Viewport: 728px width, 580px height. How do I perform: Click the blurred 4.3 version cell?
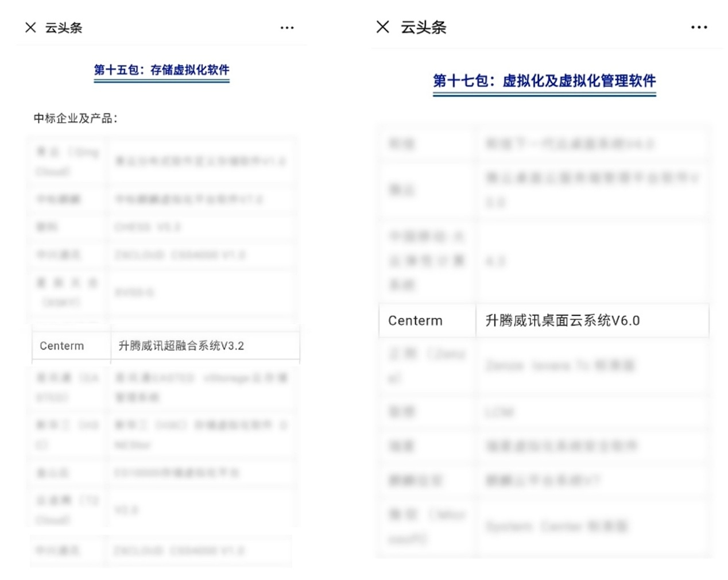[x=495, y=261]
